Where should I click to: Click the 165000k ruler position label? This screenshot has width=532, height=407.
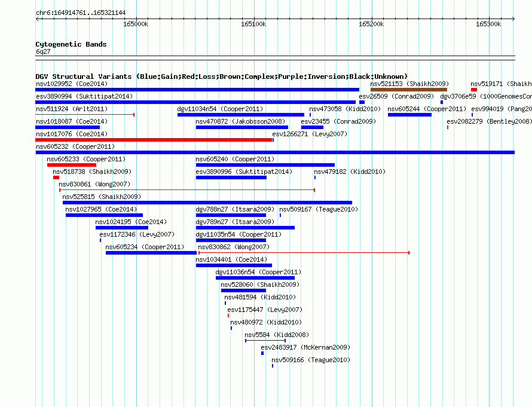point(136,24)
